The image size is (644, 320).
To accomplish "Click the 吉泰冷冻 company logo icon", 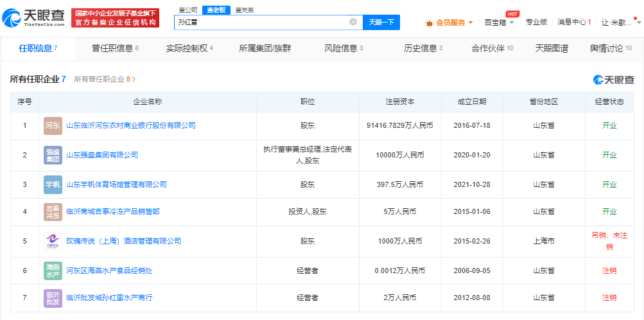I will [53, 211].
